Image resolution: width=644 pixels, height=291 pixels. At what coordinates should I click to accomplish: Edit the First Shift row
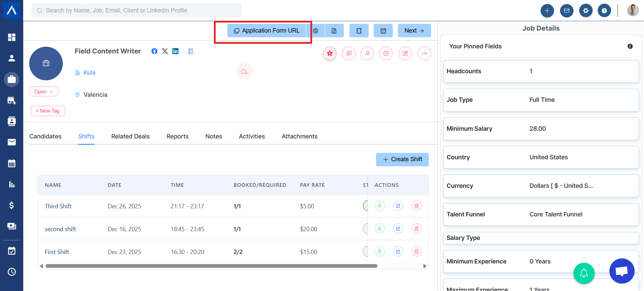coord(398,251)
